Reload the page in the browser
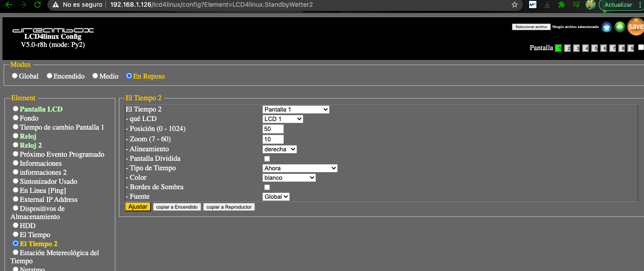 point(38,5)
